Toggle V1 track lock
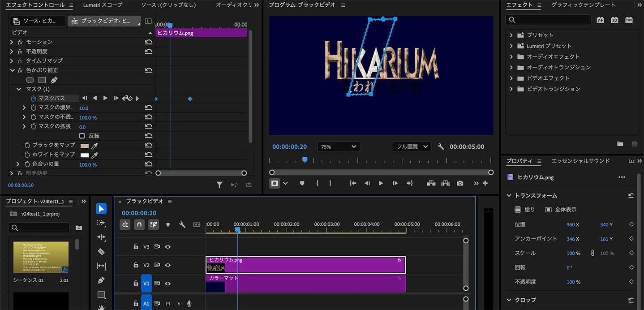The width and height of the screenshot is (644, 310). click(136, 284)
